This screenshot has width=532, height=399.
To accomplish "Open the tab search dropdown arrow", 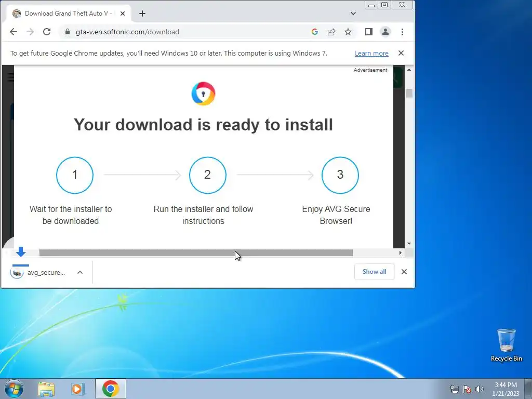I will (x=353, y=14).
